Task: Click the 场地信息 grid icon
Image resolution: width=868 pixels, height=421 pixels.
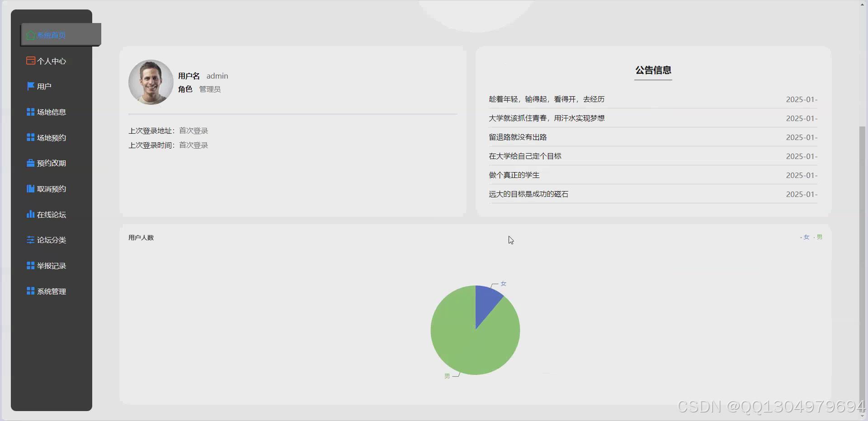Action: (x=30, y=112)
